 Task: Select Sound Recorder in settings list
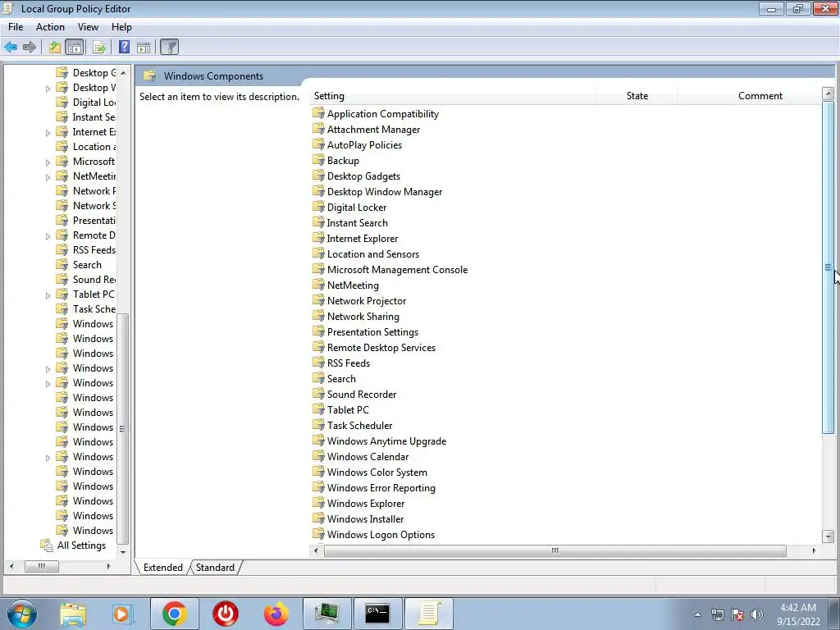[x=362, y=394]
